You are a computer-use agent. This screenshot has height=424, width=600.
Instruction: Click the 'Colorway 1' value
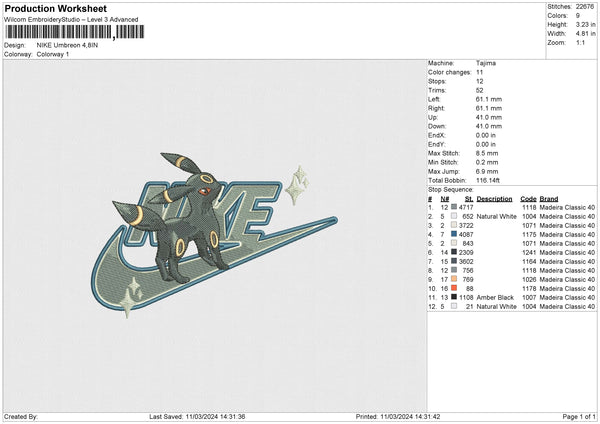tap(53, 54)
